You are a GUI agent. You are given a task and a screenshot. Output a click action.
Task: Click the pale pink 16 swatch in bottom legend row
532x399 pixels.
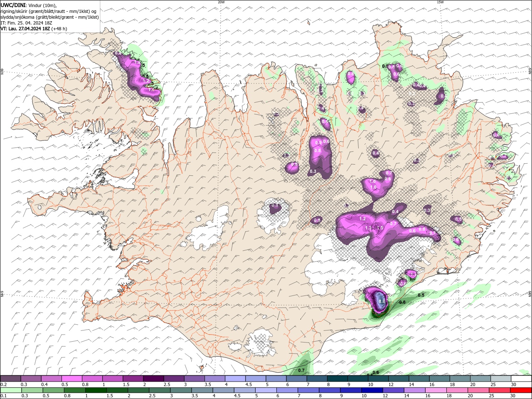436,390
